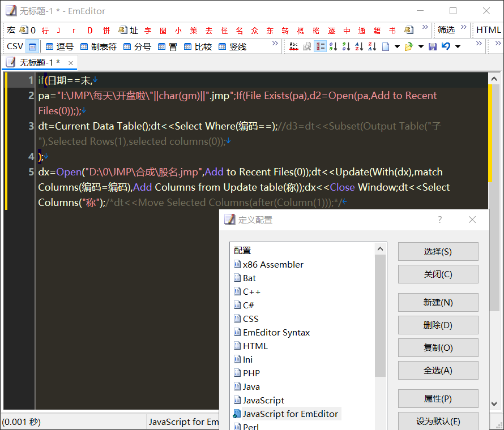Switch to 比较 separated mode
The width and height of the screenshot is (504, 430).
click(x=198, y=47)
